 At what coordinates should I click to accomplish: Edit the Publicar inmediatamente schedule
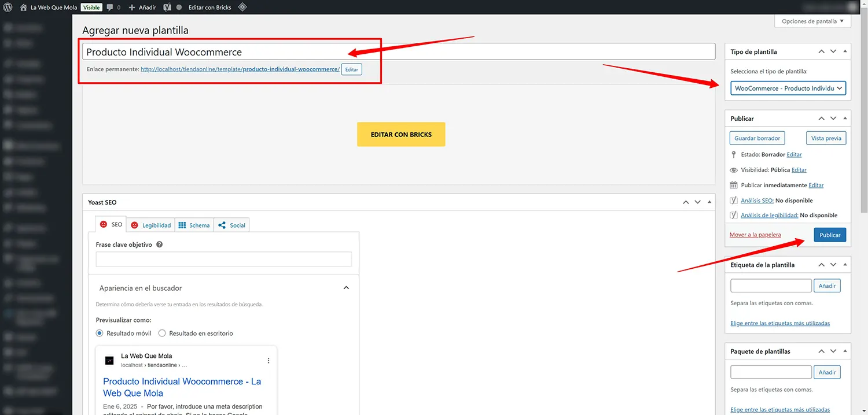pos(816,185)
